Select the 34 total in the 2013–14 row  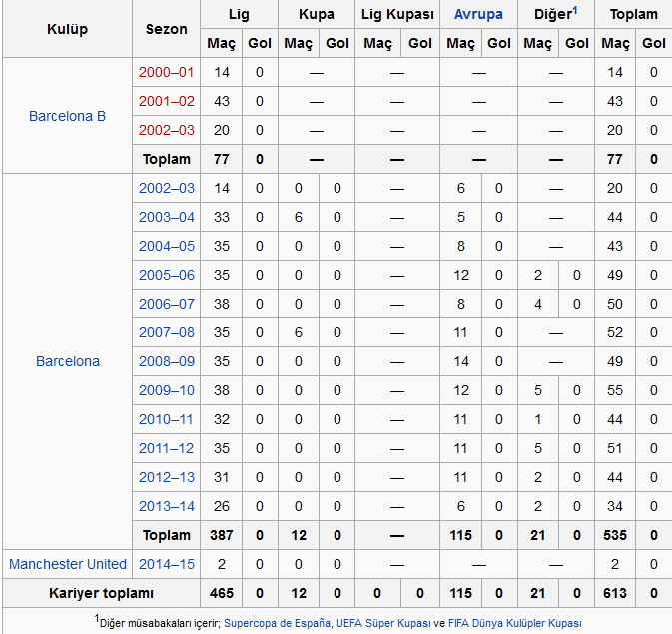[615, 506]
